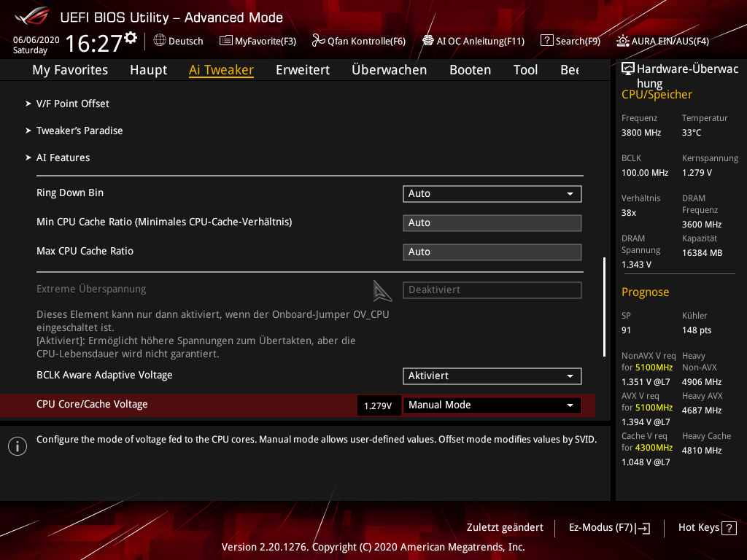Go to the Tool tab

(525, 69)
